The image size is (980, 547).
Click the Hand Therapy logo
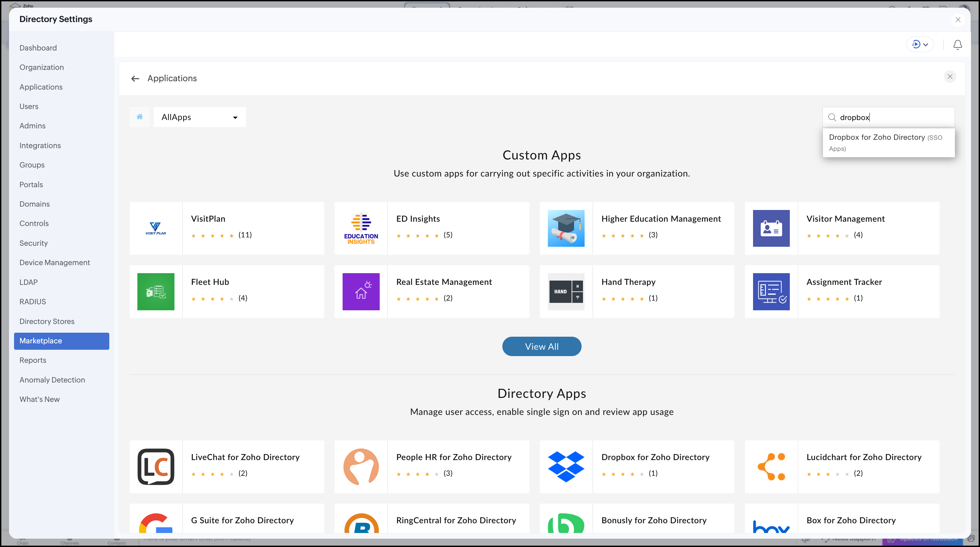(566, 292)
